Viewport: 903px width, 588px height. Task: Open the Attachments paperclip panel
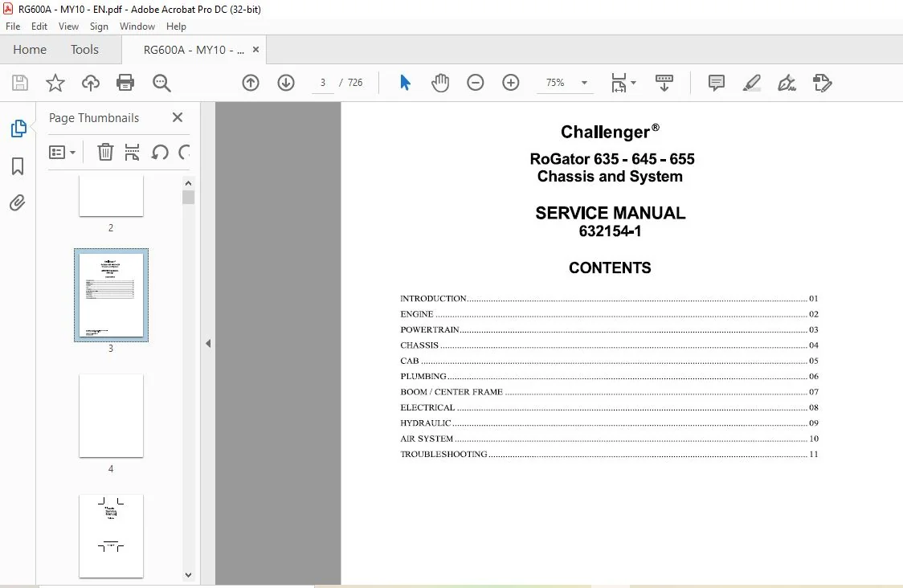point(18,202)
